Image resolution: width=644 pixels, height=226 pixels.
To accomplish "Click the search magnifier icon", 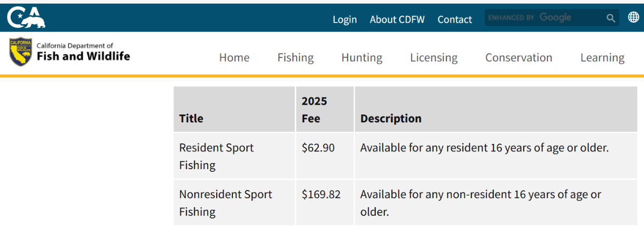I will [611, 18].
